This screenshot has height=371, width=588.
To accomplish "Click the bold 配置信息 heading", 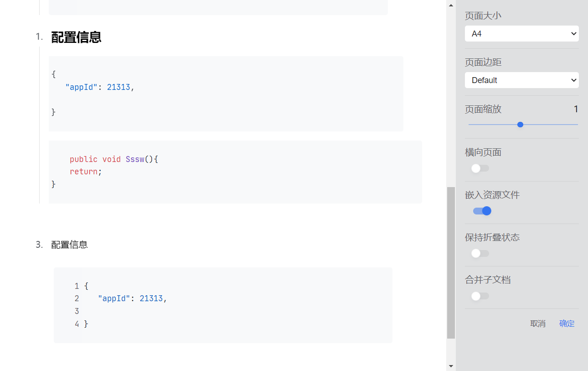I will coord(76,37).
